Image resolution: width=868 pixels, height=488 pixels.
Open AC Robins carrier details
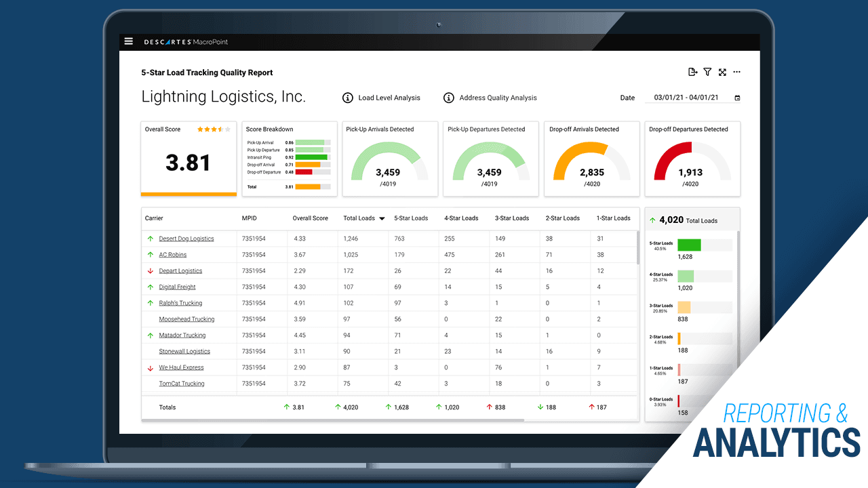tap(172, 255)
